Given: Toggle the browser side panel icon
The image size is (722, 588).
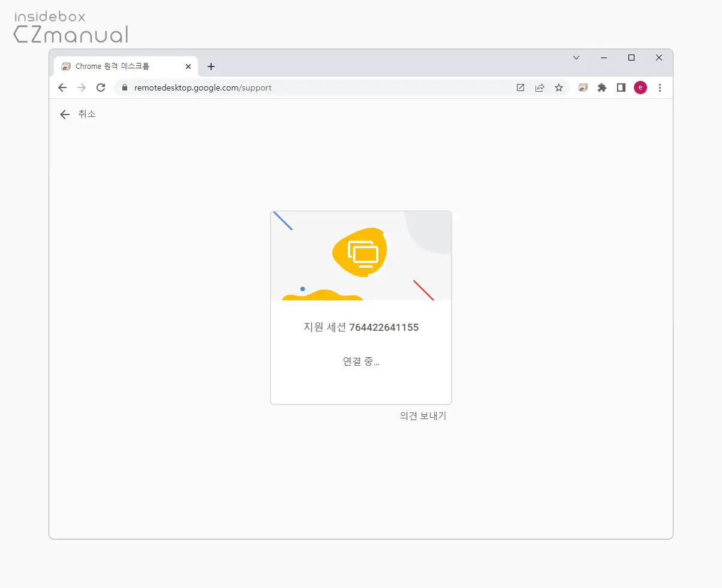Looking at the screenshot, I should (621, 88).
